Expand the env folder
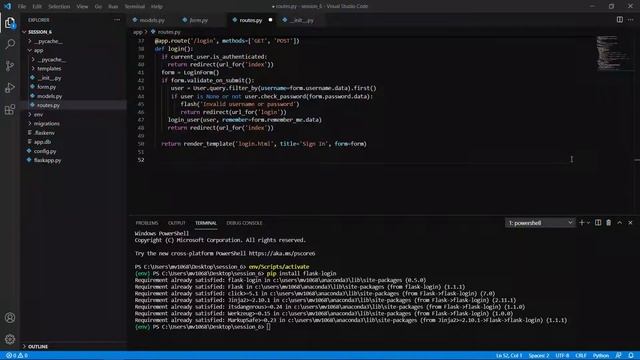 (x=38, y=114)
